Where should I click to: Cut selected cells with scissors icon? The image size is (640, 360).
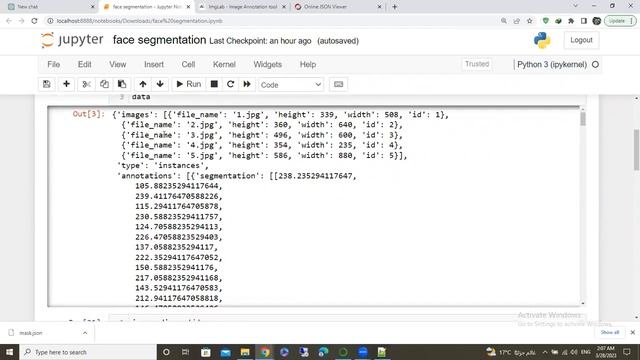(x=86, y=84)
